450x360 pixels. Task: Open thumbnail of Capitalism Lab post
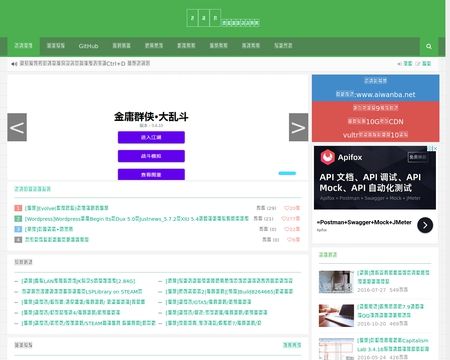pos(336,349)
